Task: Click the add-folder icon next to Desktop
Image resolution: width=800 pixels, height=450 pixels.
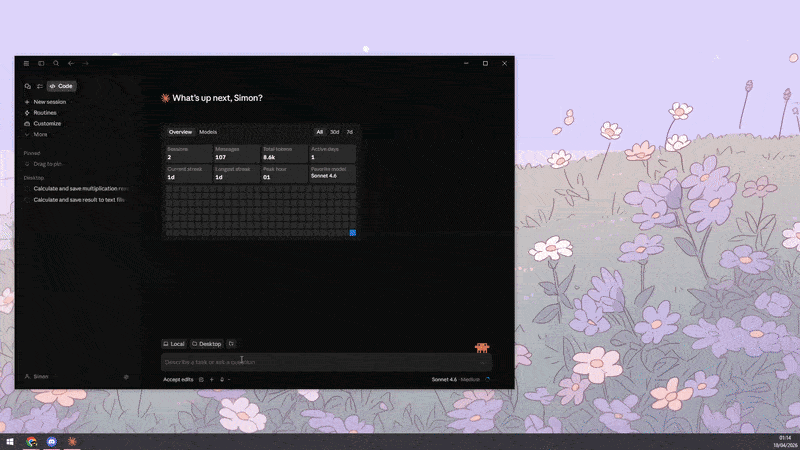Action: (231, 344)
